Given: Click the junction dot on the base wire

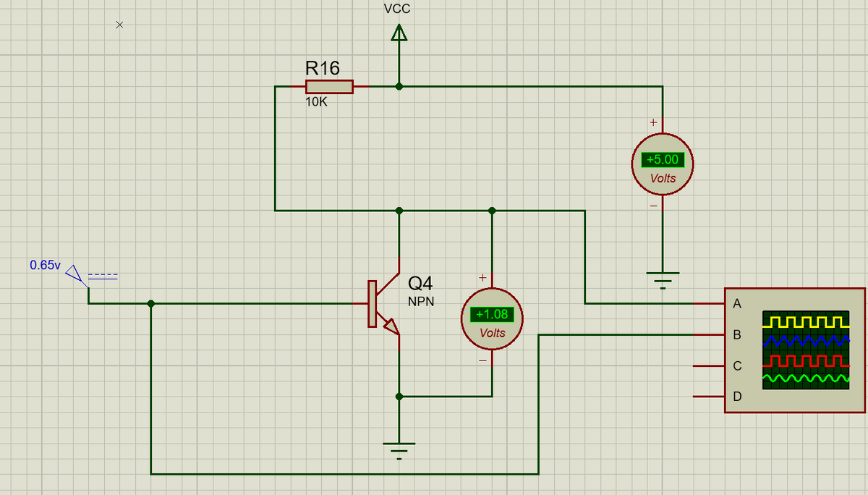Looking at the screenshot, I should [x=150, y=304].
